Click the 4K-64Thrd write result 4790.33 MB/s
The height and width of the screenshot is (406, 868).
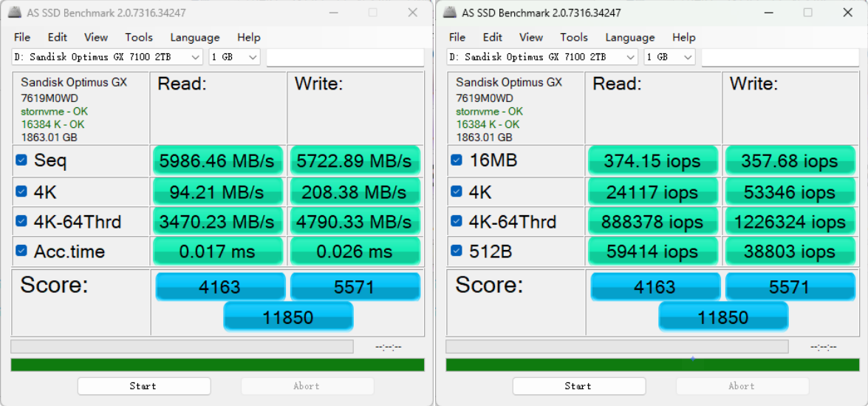[x=355, y=222]
